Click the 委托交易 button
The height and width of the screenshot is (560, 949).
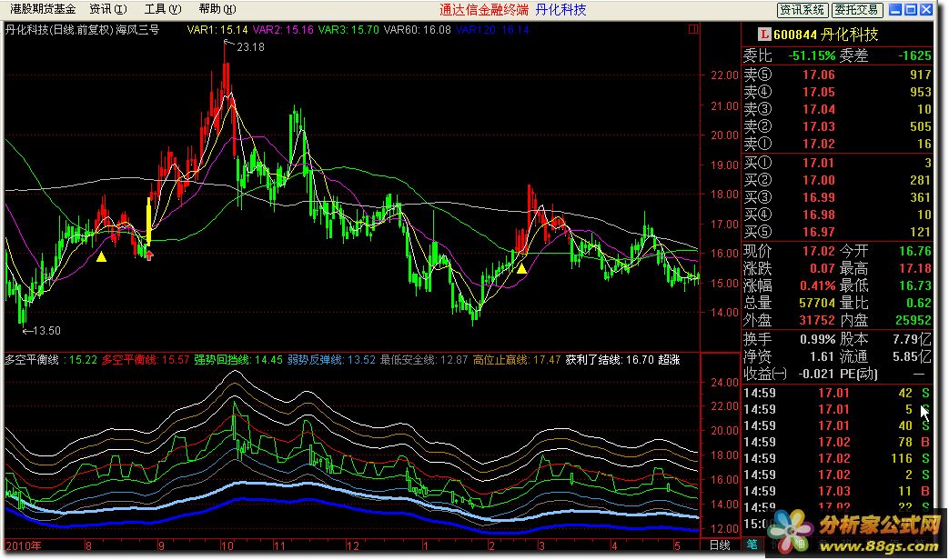point(857,10)
